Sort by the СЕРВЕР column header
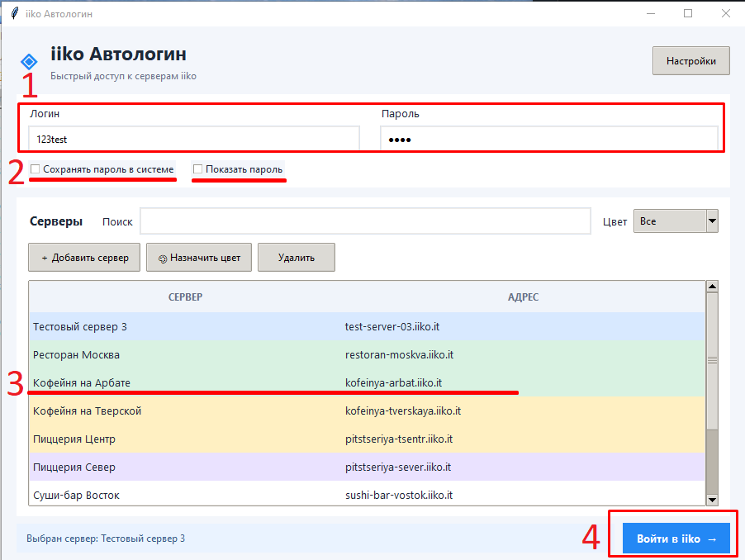Screen dimensions: 745x560 point(185,297)
